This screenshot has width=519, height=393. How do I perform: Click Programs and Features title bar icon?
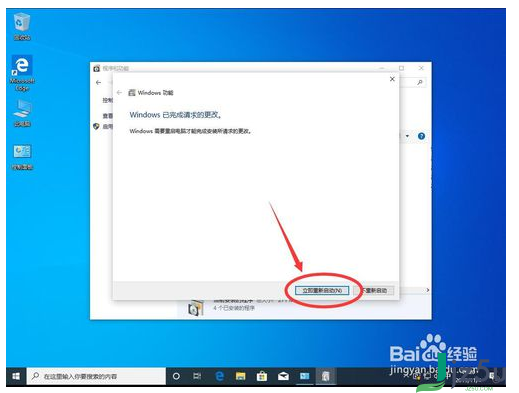(x=97, y=68)
